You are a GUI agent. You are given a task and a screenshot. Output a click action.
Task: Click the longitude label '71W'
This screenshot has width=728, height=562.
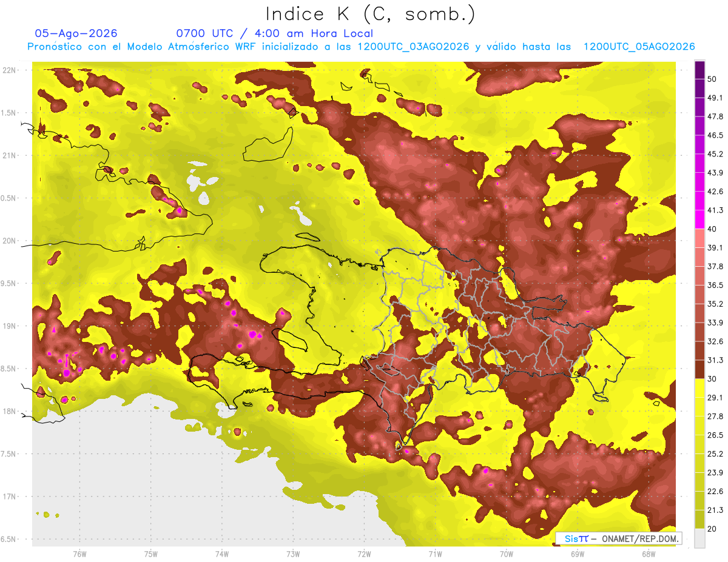(435, 554)
